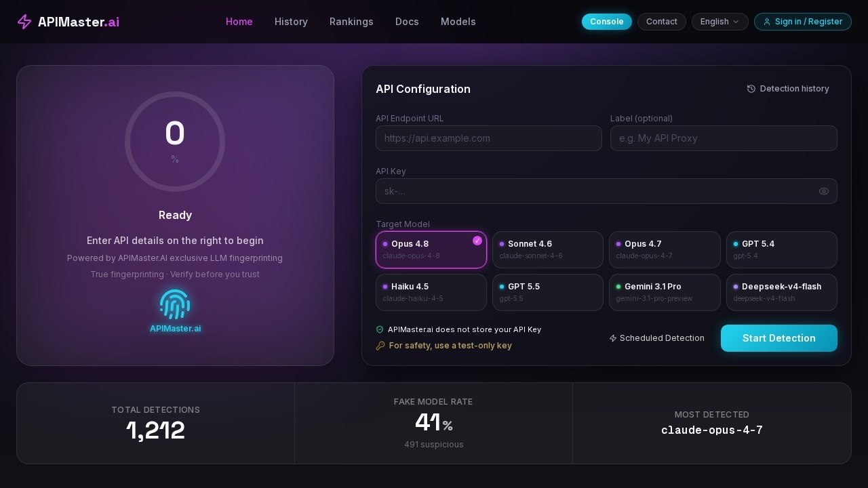This screenshot has width=868, height=488.
Task: Click the 'Ready' status text
Action: 175,216
